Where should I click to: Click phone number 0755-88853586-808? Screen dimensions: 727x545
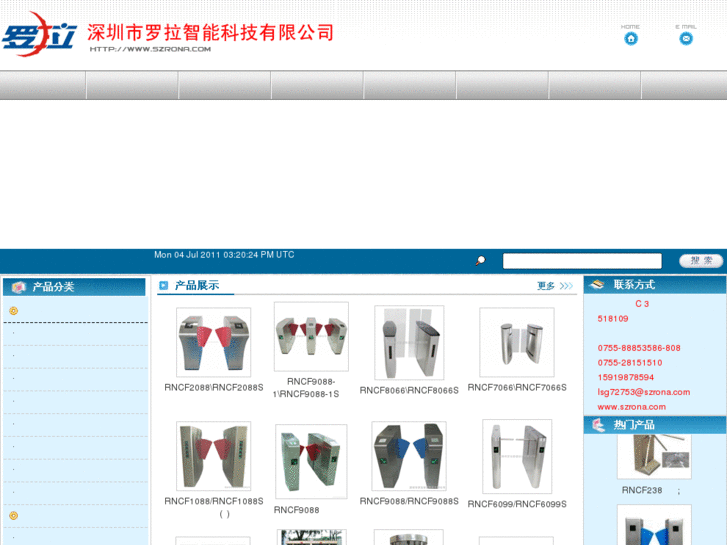(639, 348)
